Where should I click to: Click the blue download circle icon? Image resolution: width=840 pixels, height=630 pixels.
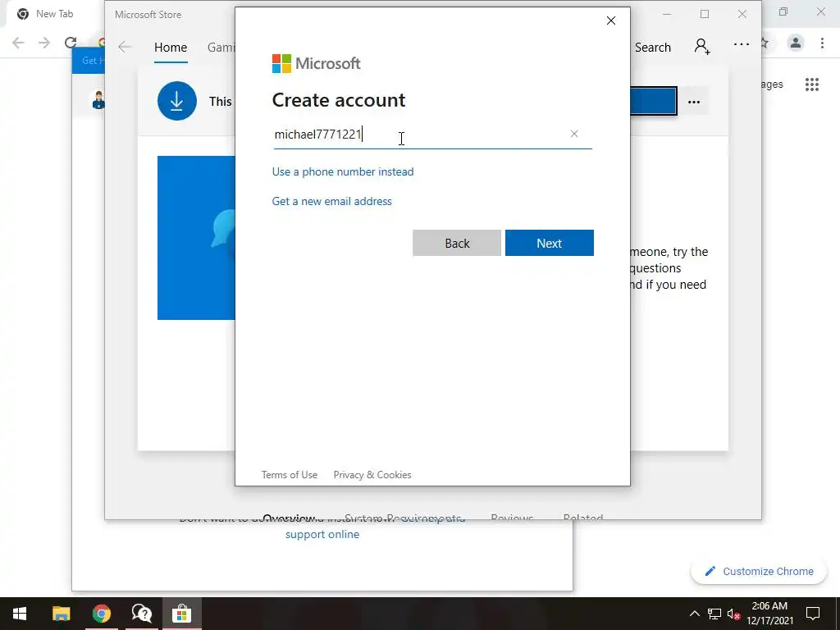pyautogui.click(x=177, y=101)
